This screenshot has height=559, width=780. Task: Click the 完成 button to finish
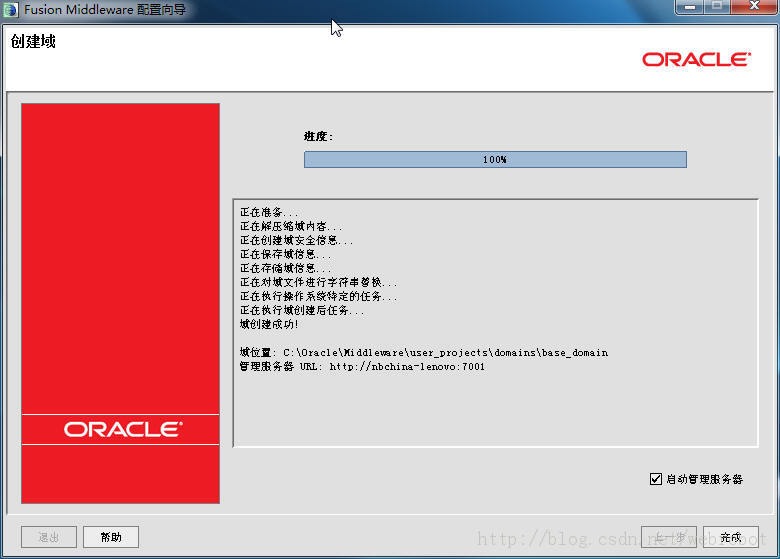(x=731, y=537)
